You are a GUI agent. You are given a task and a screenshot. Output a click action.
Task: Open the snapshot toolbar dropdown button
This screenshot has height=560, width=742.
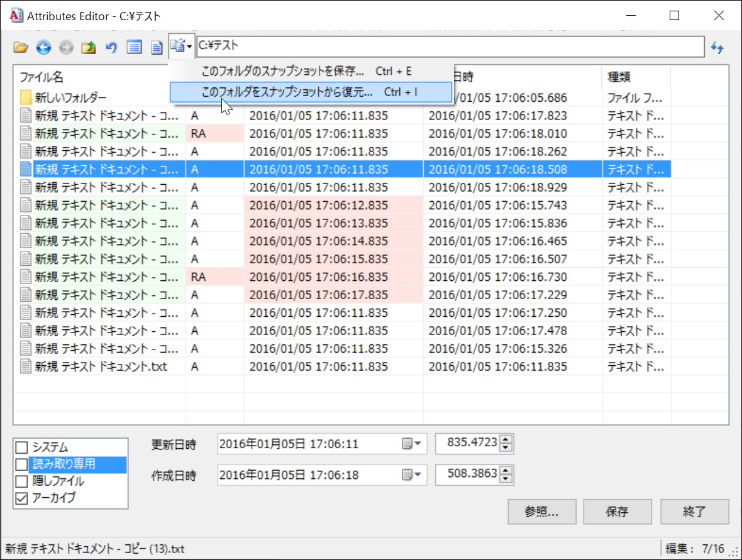click(181, 47)
